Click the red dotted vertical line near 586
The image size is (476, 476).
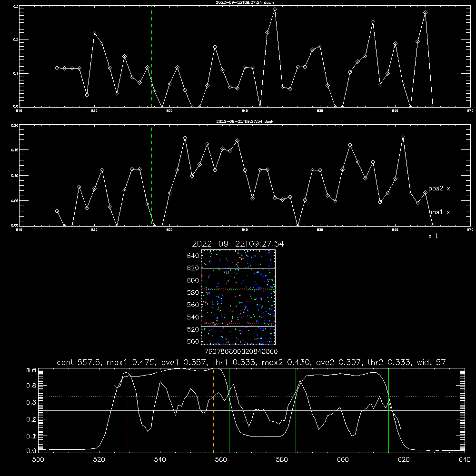click(x=300, y=410)
